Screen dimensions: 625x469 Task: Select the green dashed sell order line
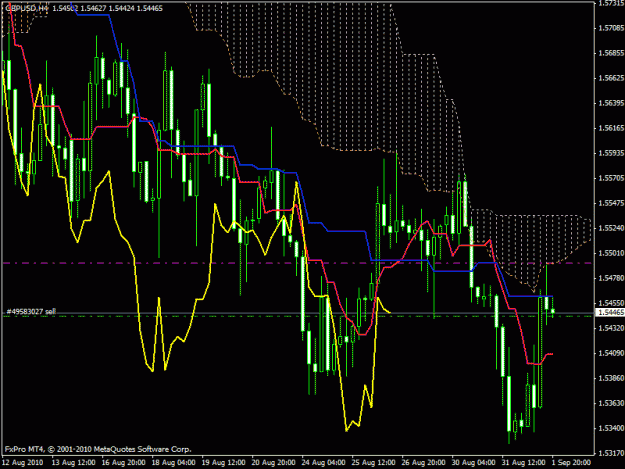coord(297,316)
